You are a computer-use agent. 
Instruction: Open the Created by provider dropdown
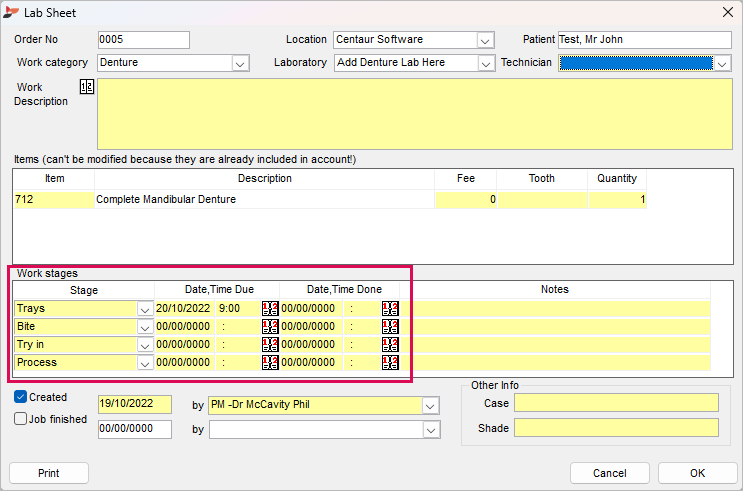click(x=430, y=406)
